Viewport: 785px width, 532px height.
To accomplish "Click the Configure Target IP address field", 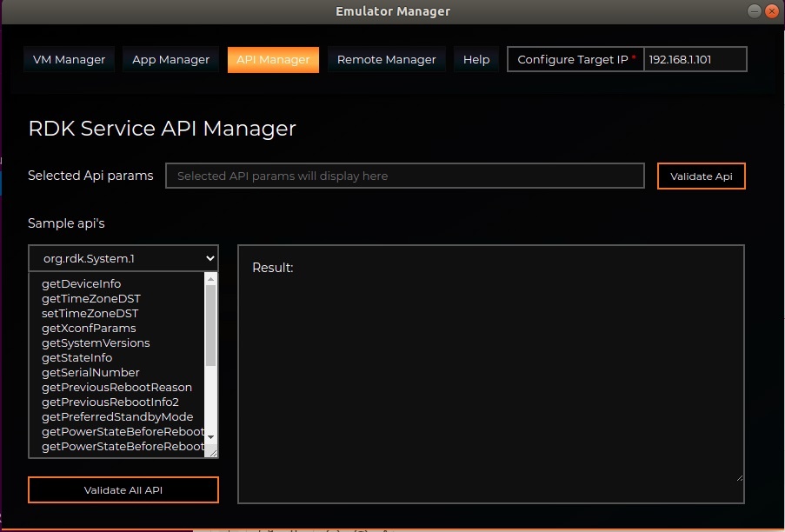I will [695, 60].
